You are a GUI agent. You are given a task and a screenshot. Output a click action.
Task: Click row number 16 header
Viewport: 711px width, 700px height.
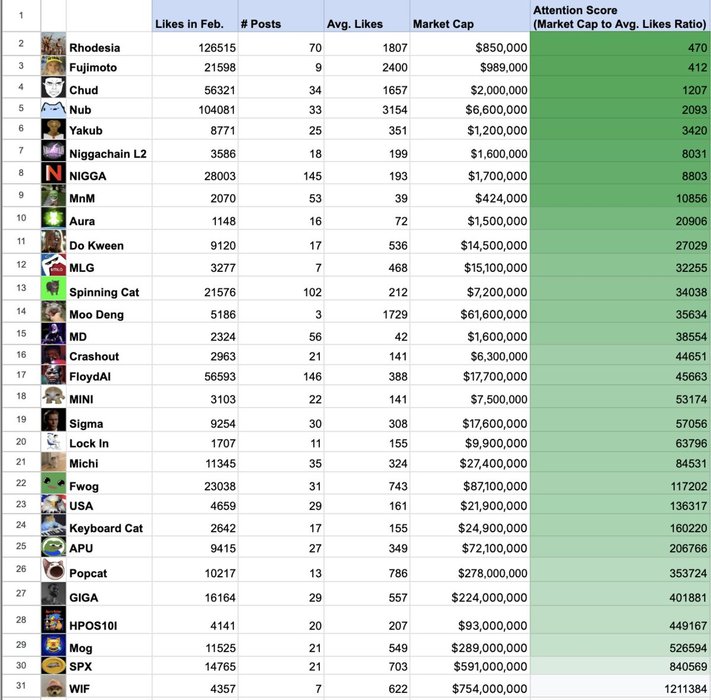pos(20,354)
